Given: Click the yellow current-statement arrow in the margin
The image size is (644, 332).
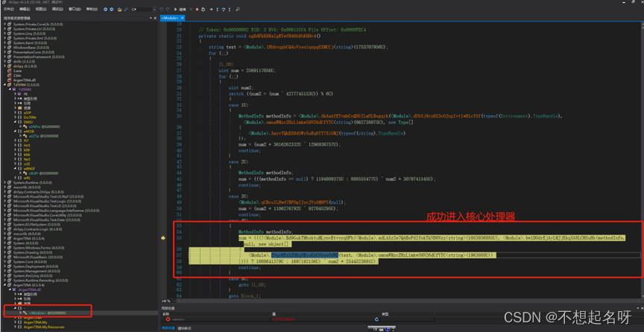Looking at the screenshot, I should click(163, 238).
